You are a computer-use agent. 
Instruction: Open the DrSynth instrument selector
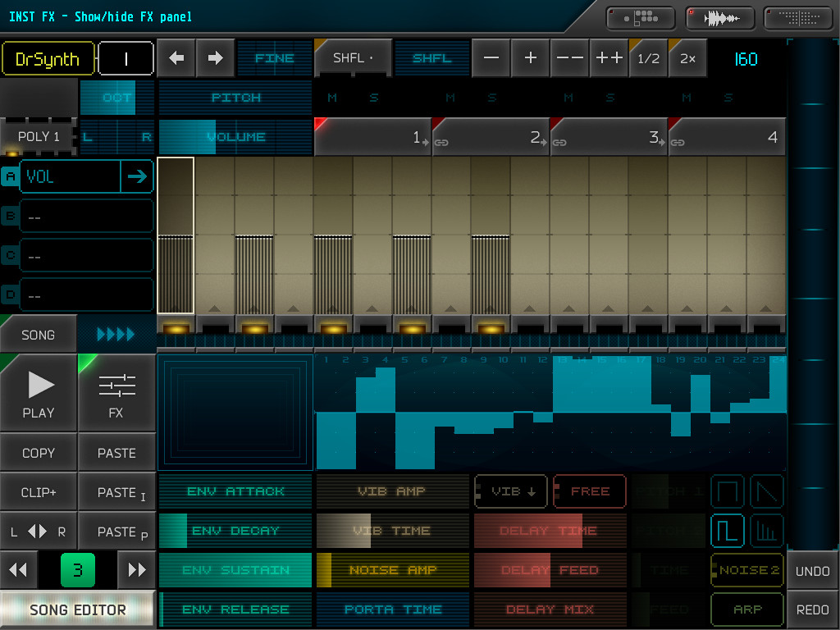pyautogui.click(x=48, y=58)
